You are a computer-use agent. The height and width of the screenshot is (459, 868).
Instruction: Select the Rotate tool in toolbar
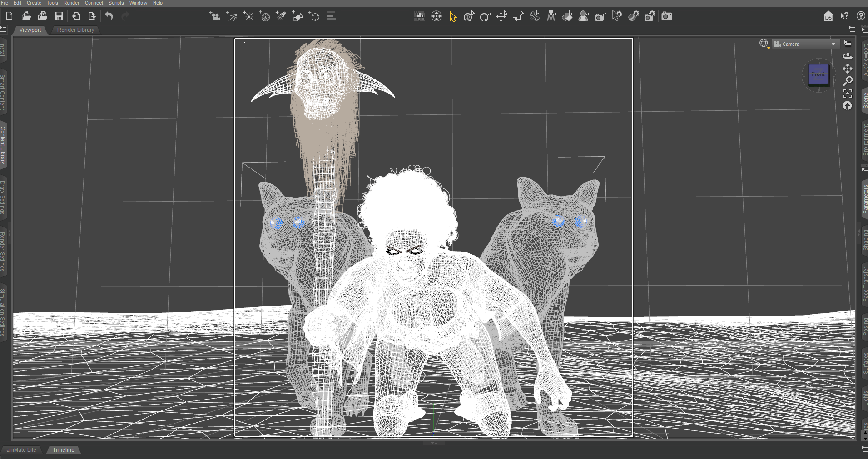(x=485, y=16)
